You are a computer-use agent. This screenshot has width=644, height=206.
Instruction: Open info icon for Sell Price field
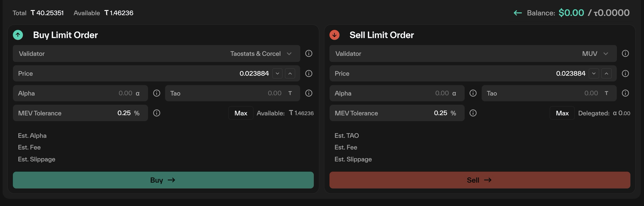click(625, 73)
